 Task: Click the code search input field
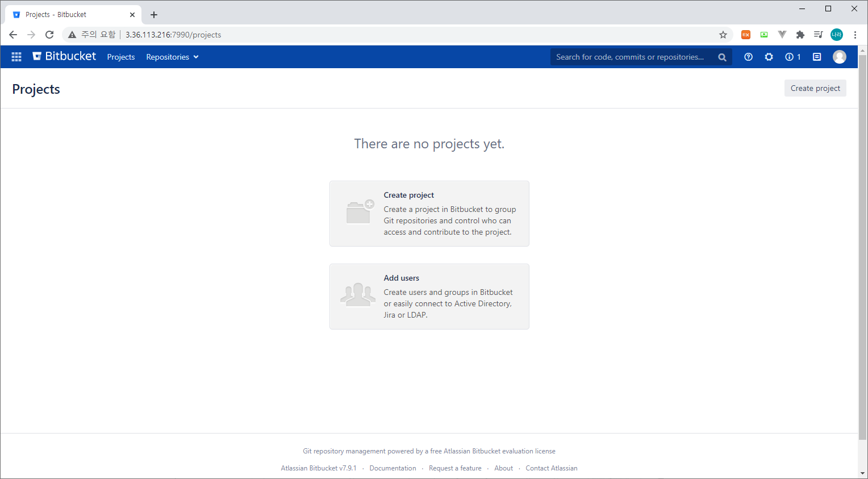pyautogui.click(x=631, y=57)
